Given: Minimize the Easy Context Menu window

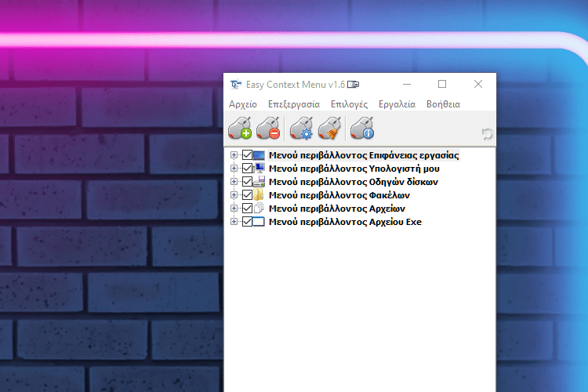Looking at the screenshot, I should 407,85.
